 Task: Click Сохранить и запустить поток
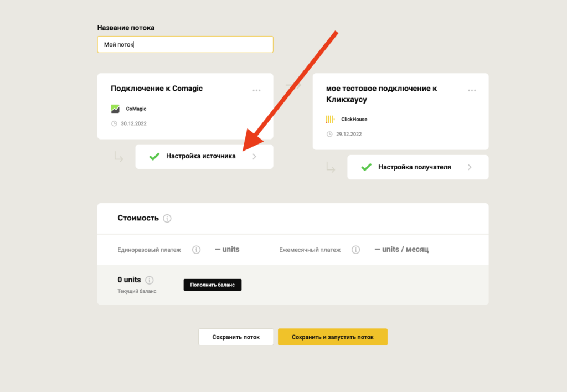pyautogui.click(x=332, y=337)
